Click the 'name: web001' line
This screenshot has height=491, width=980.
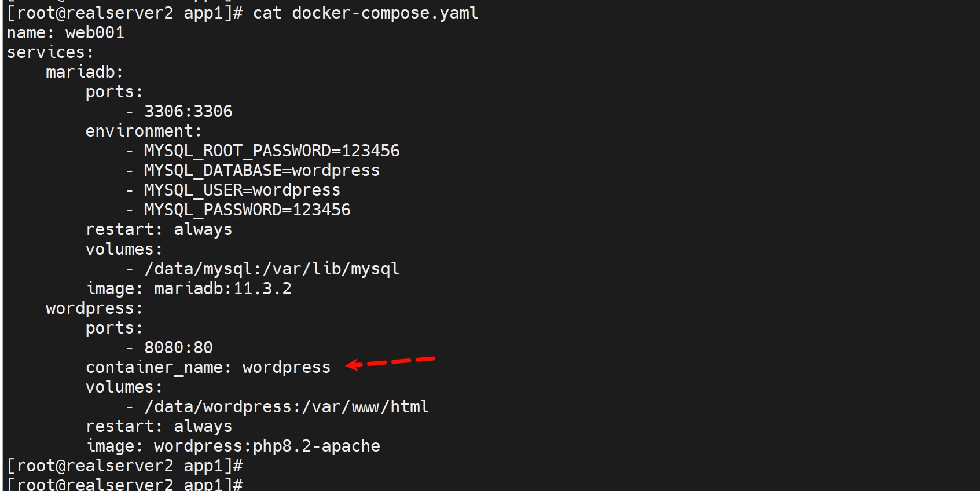[65, 33]
